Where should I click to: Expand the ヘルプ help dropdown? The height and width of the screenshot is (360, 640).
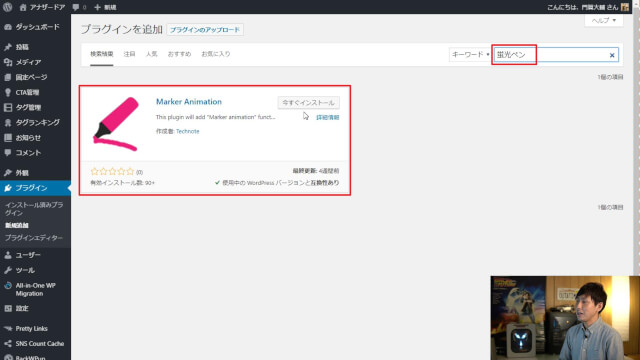[x=604, y=20]
